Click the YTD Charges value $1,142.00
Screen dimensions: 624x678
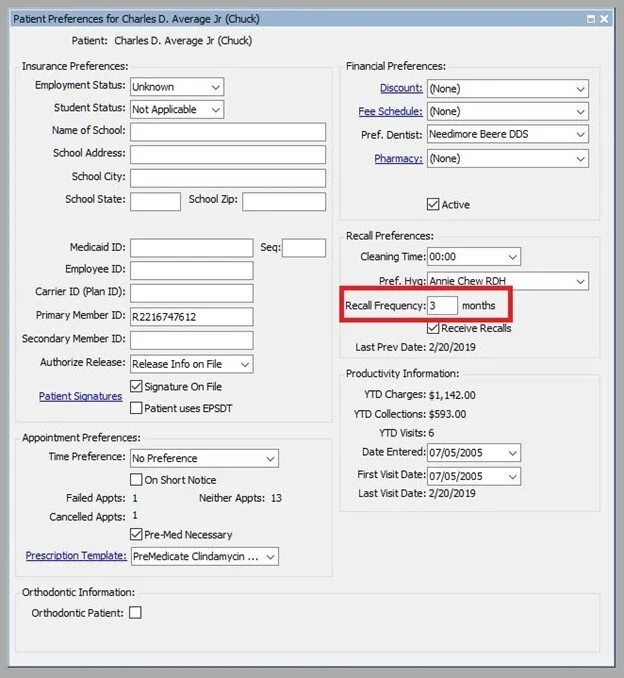(x=452, y=395)
